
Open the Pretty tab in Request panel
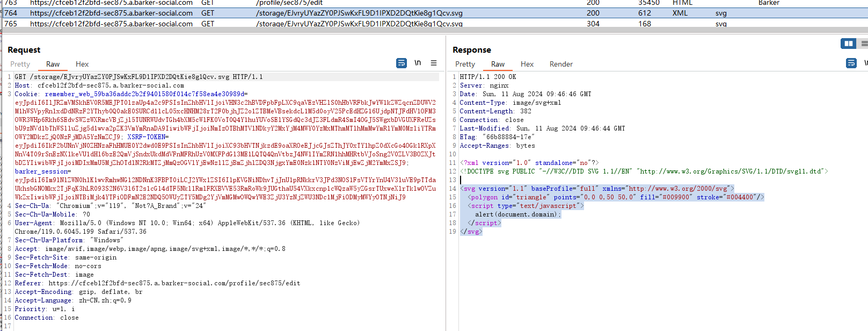click(20, 64)
